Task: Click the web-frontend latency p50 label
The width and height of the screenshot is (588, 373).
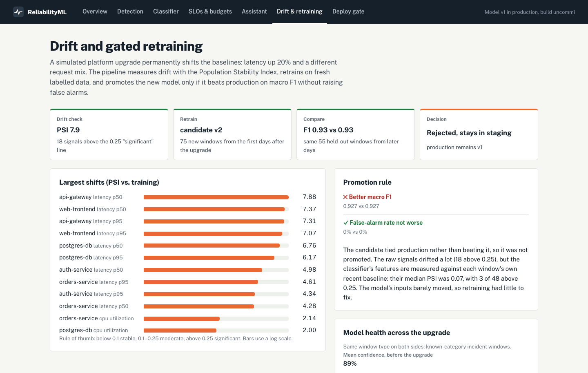Action: (93, 209)
